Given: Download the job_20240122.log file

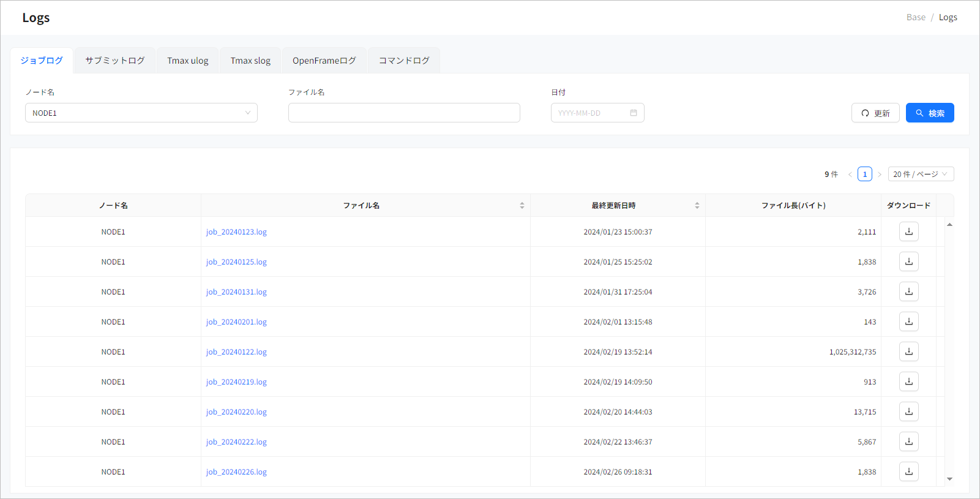Looking at the screenshot, I should point(908,351).
